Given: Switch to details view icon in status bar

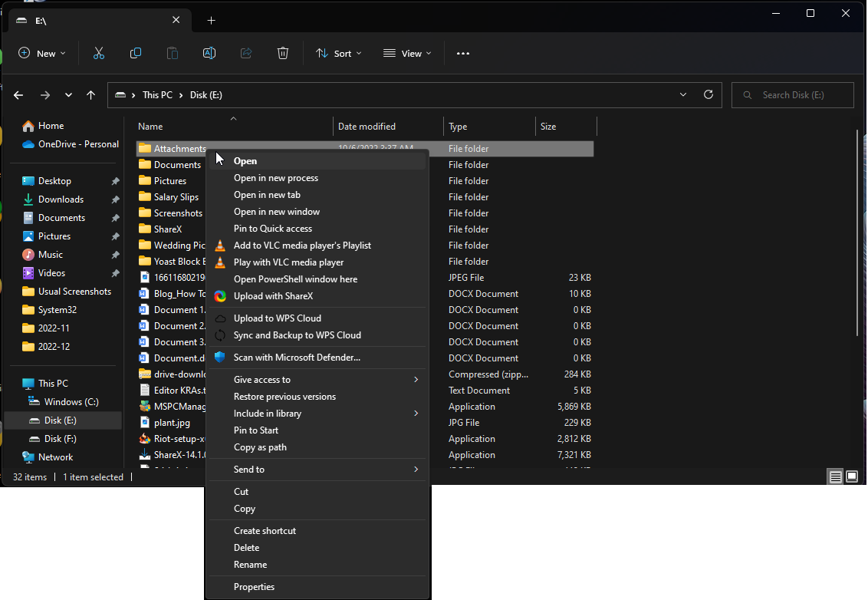Looking at the screenshot, I should [x=835, y=476].
